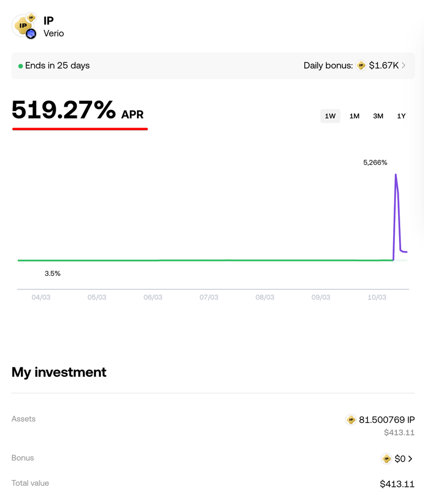424x504 pixels.
Task: Click the coin icon in Bonus row
Action: [x=386, y=459]
